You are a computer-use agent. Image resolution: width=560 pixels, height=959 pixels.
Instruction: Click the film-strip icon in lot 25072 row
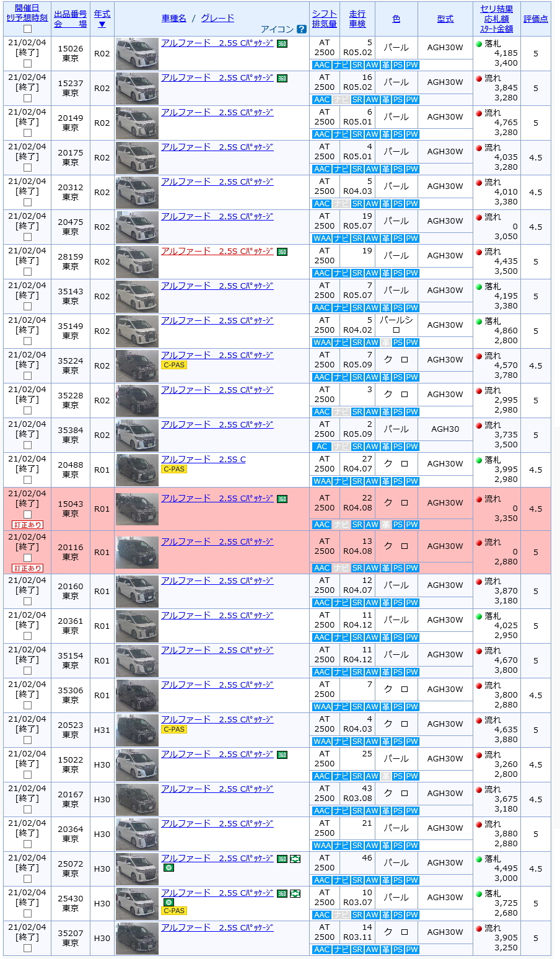click(x=295, y=859)
